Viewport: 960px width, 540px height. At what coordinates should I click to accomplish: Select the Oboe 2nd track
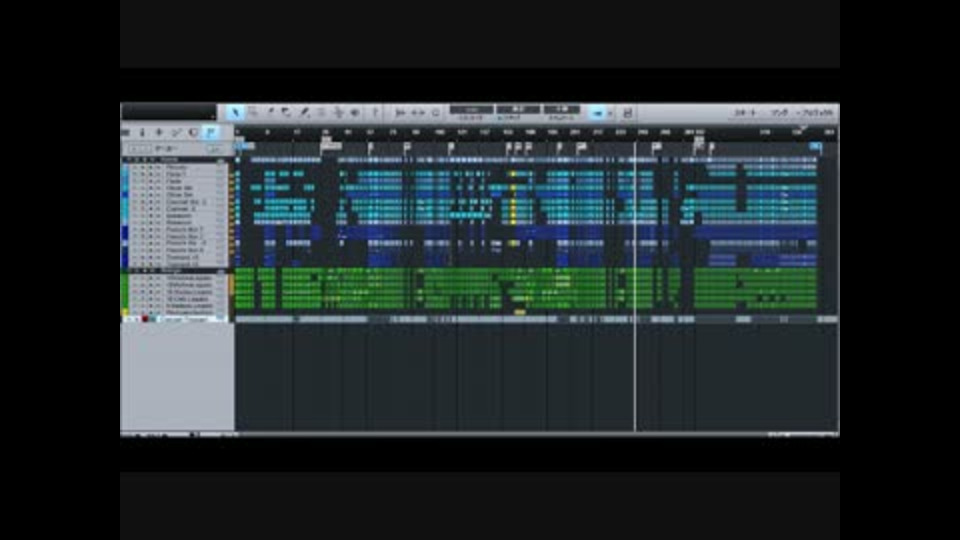tap(179, 195)
